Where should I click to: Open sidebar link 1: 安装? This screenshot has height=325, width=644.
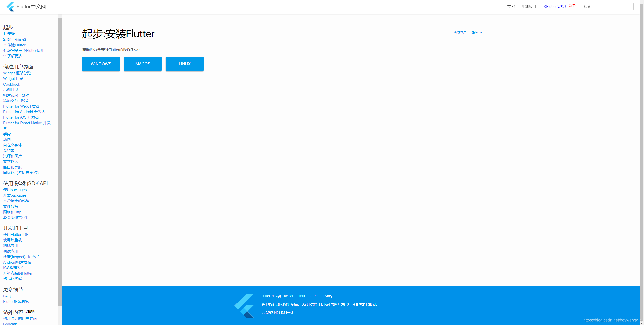coord(9,34)
